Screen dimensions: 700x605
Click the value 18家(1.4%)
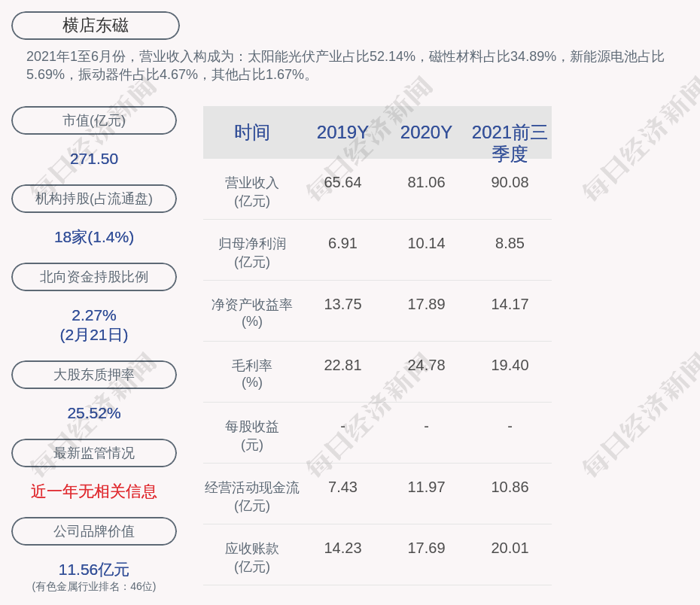94,237
